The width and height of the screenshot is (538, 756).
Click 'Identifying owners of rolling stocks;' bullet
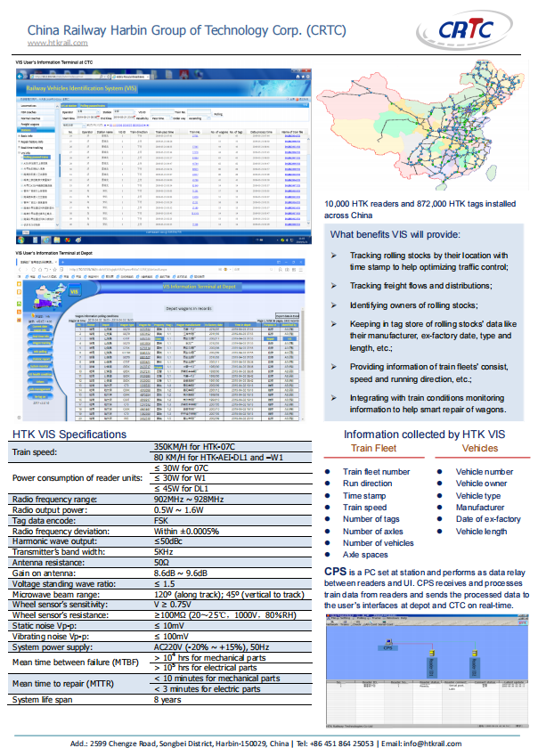pos(413,305)
